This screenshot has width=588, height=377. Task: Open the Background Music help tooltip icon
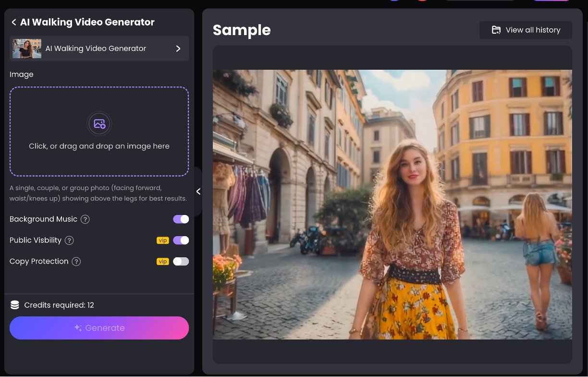point(85,219)
